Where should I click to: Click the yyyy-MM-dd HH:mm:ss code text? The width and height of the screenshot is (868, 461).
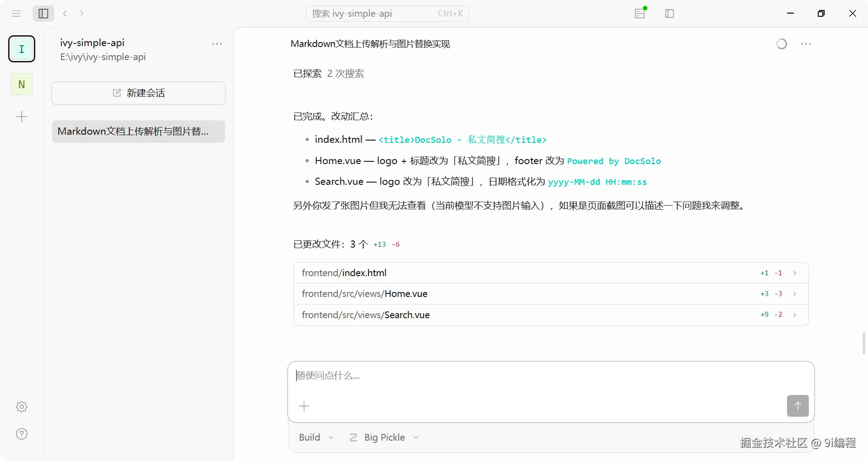pos(597,182)
